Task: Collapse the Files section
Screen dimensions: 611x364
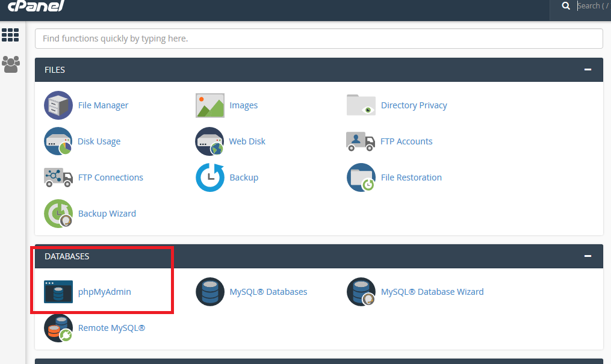Action: 588,70
